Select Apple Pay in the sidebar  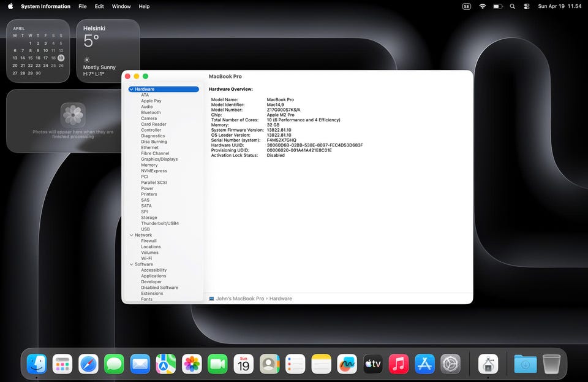(x=151, y=101)
